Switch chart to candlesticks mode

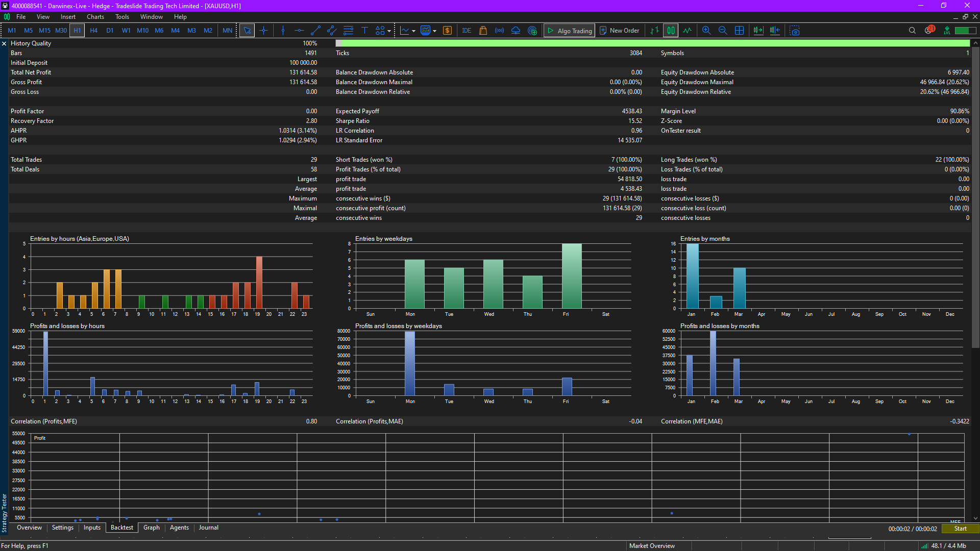671,31
